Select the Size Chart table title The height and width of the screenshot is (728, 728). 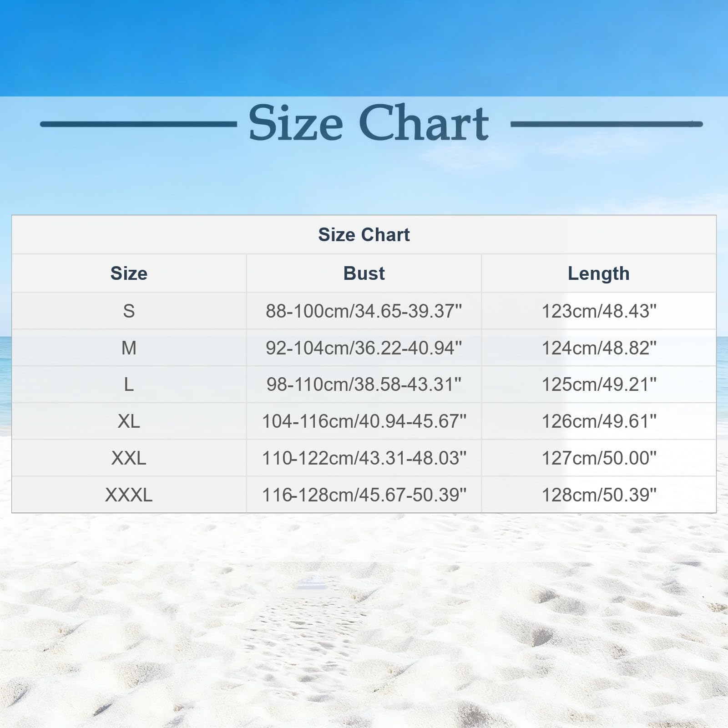tap(364, 235)
